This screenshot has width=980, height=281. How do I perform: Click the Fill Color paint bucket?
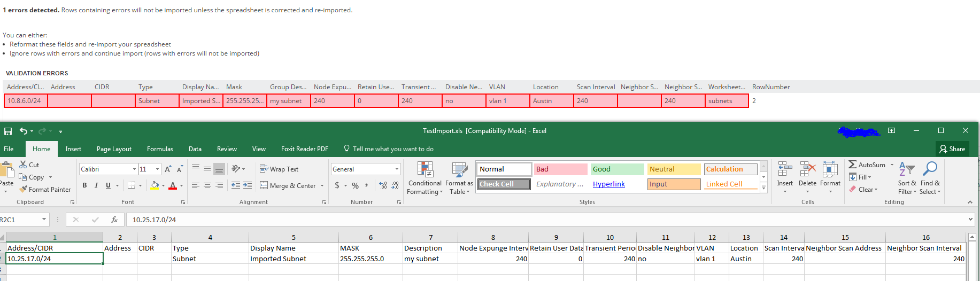tap(155, 185)
